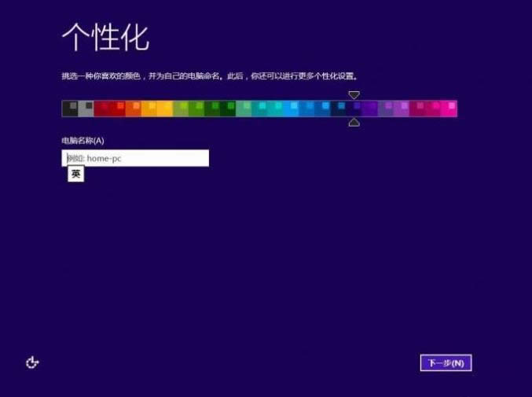Choose the teal-green swatch right of dark green
Screen dimensions: 532x397
coord(244,108)
